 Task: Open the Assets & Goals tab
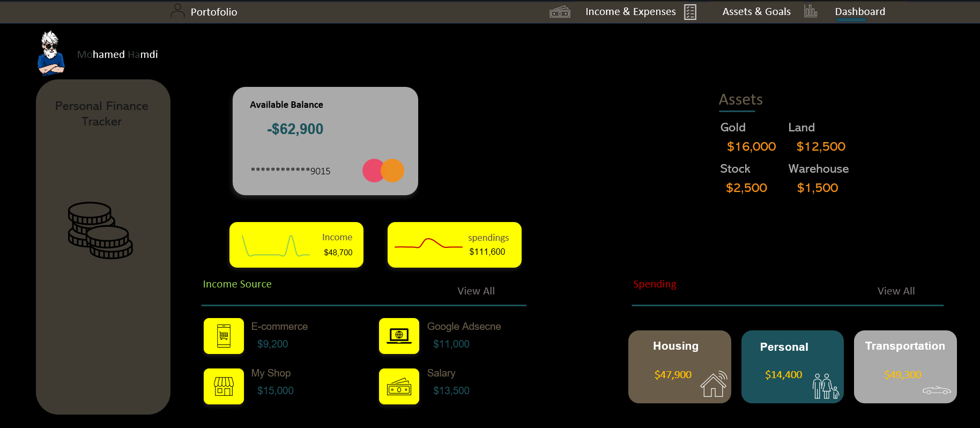click(x=756, y=12)
